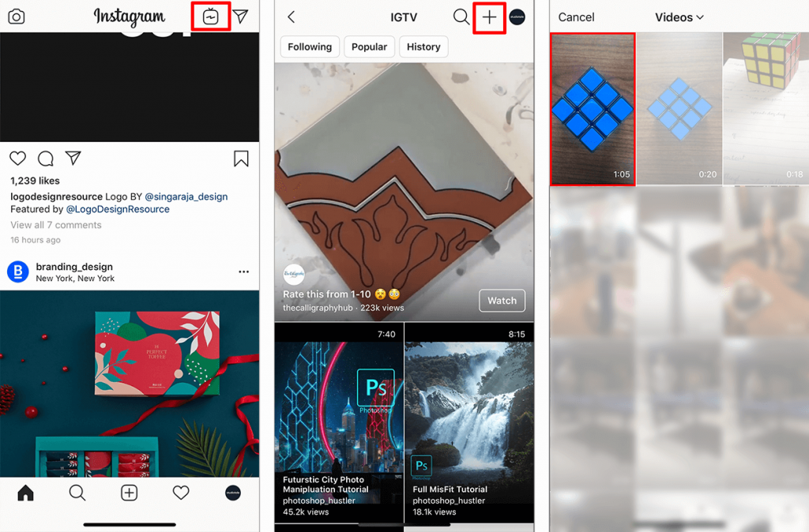This screenshot has height=532, width=809.
Task: Open Search tab in bottom bar
Action: point(77,493)
